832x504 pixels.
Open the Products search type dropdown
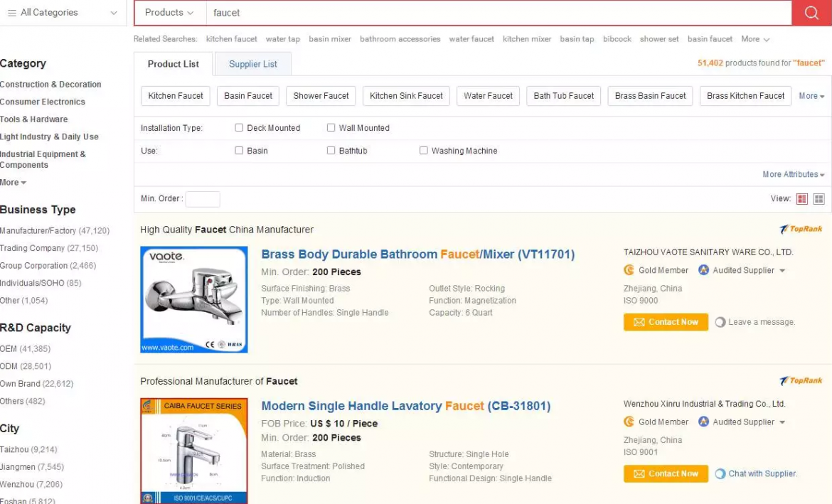tap(169, 13)
